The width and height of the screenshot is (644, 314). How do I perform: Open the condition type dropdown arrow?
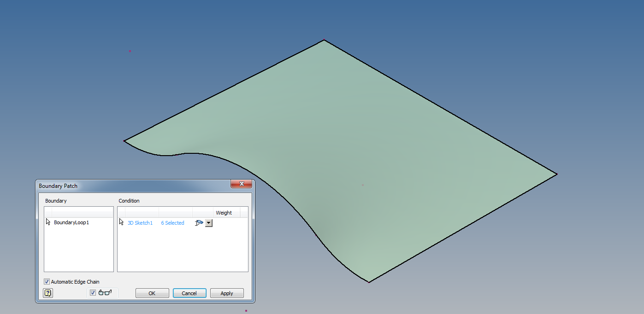coord(208,223)
